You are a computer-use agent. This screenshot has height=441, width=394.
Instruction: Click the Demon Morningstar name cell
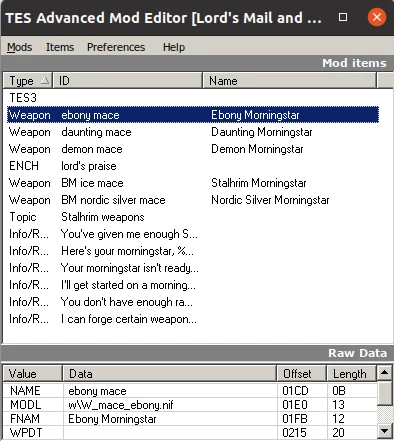click(257, 149)
